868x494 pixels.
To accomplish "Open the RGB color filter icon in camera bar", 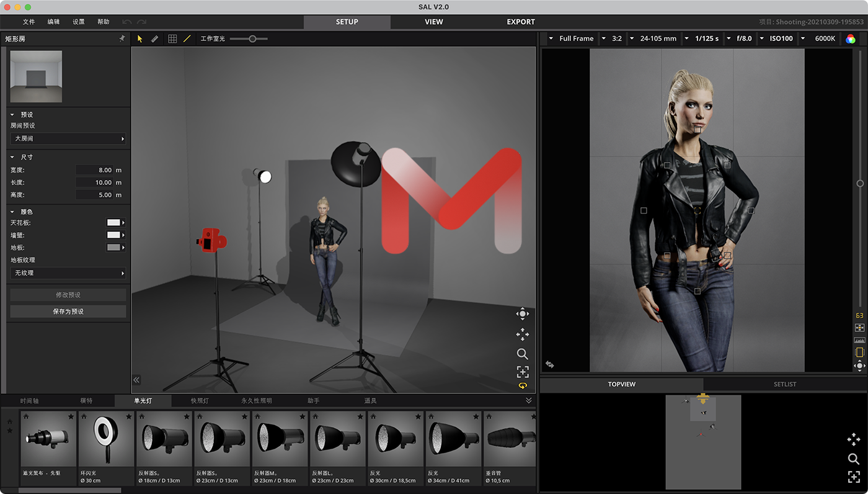I will 851,38.
